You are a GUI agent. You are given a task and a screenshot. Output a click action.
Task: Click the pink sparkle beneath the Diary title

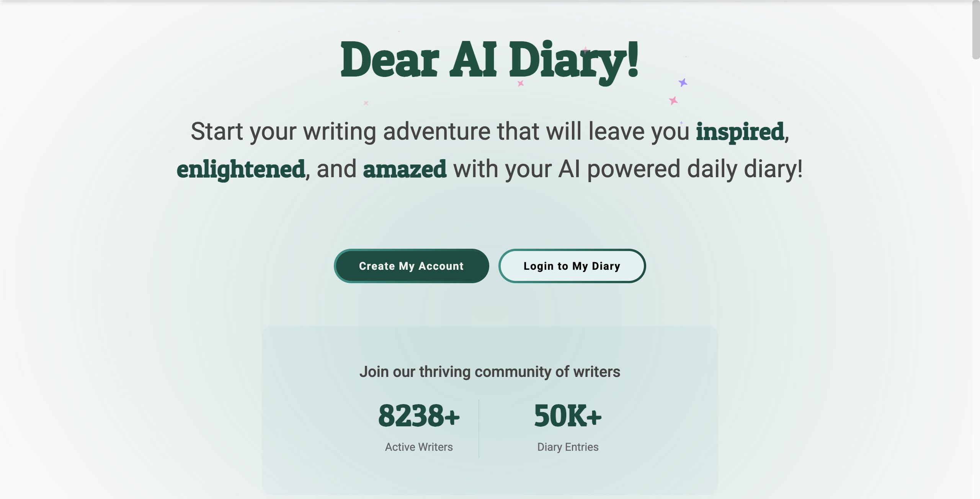pos(521,83)
